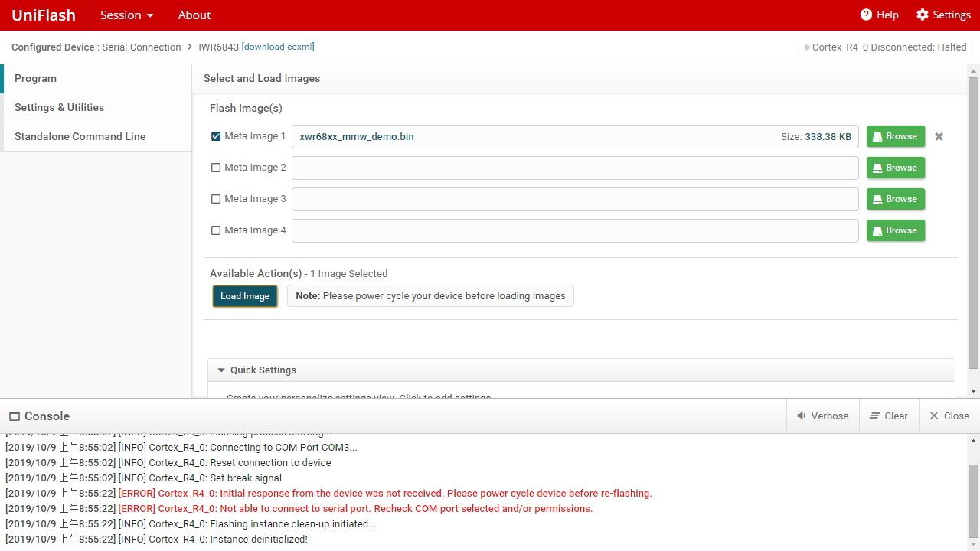The width and height of the screenshot is (980, 551).
Task: Uncheck the Meta Image 1 checkbox
Action: tap(216, 136)
